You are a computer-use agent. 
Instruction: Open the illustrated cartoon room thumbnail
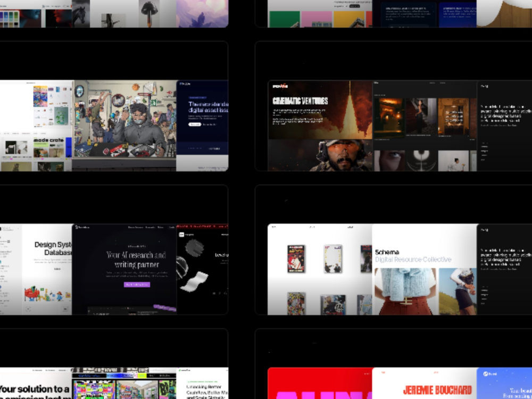(x=124, y=126)
